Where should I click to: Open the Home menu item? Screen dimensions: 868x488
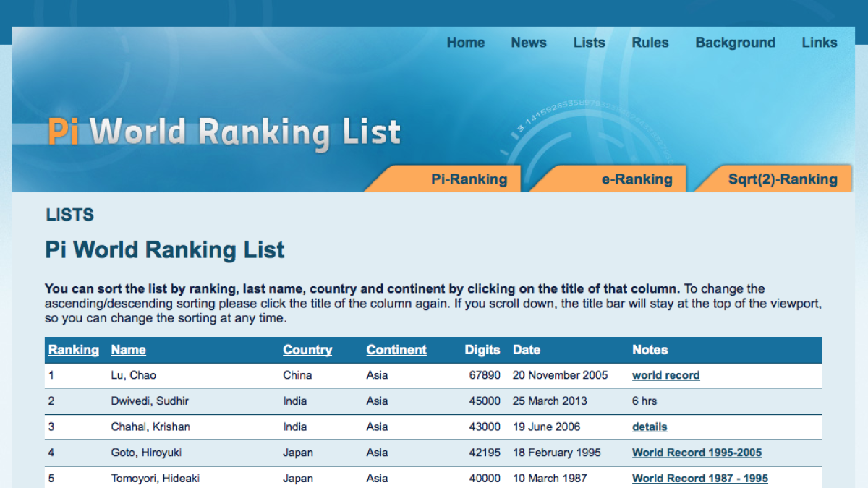[465, 43]
